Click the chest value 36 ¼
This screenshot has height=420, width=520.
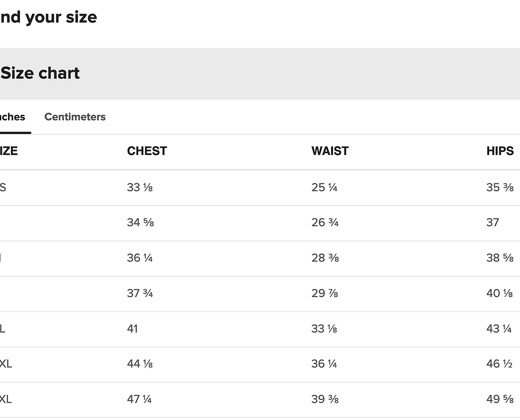tap(139, 258)
